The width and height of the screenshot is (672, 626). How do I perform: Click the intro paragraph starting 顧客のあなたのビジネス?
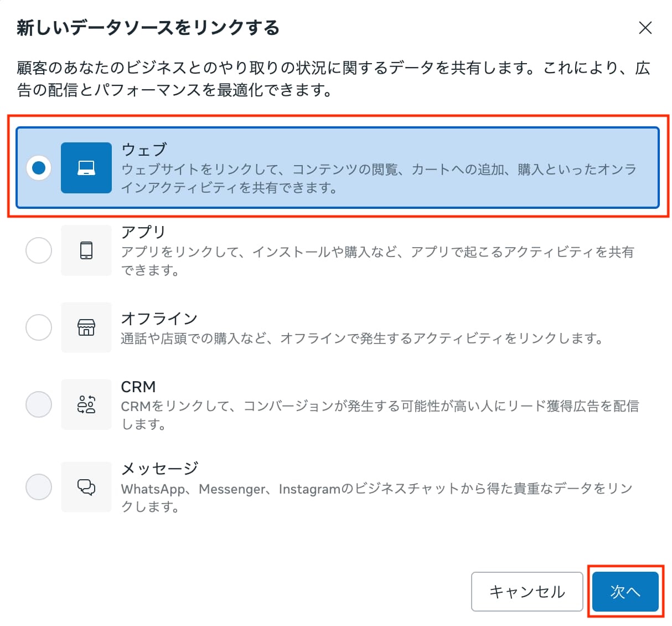click(x=333, y=79)
